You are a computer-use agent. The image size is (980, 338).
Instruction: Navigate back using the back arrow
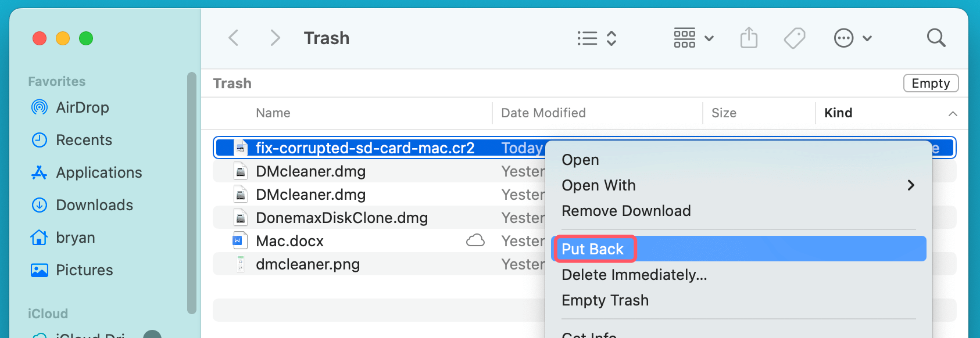point(233,38)
